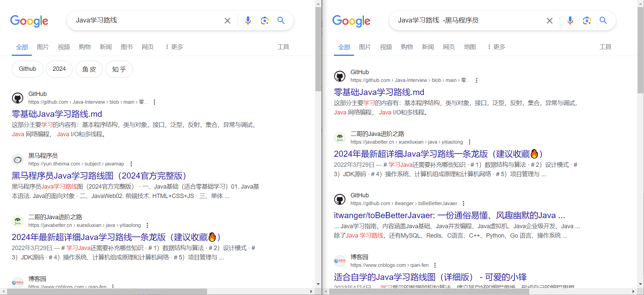Image resolution: width=644 pixels, height=295 pixels.
Task: Click 二哥的Java进阶之路 favicon in left window
Action: pos(18,221)
